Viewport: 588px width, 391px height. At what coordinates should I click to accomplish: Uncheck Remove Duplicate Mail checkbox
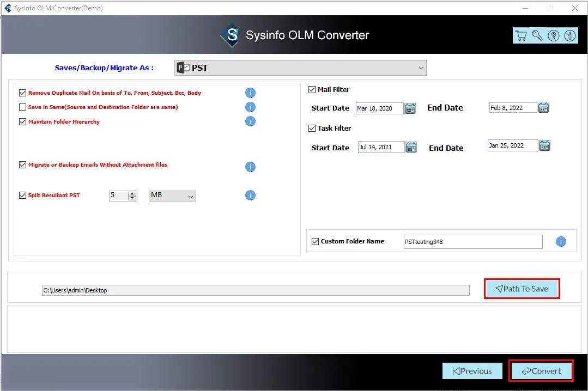click(x=22, y=93)
